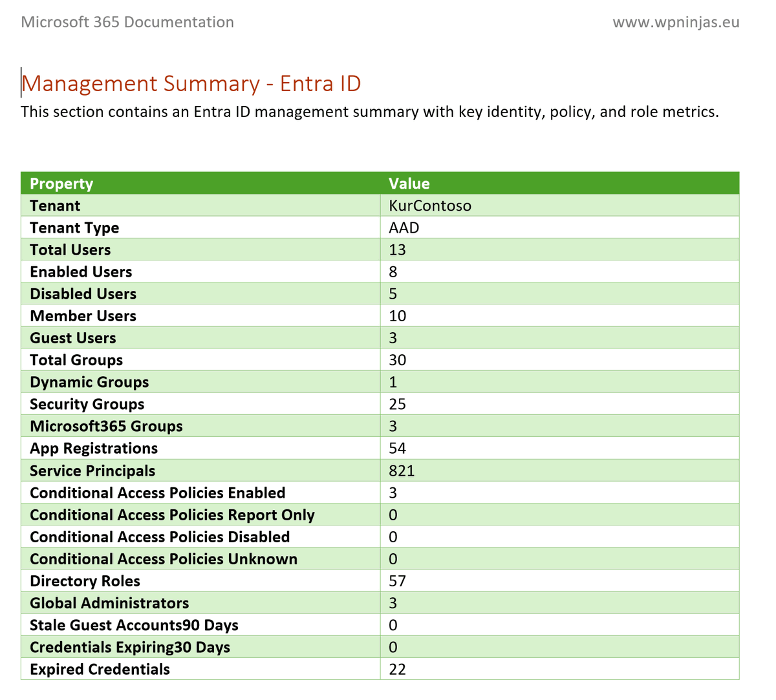Screen dimensions: 776x700
Task: Select the 'Disabled Users' label
Action: pyautogui.click(x=83, y=293)
